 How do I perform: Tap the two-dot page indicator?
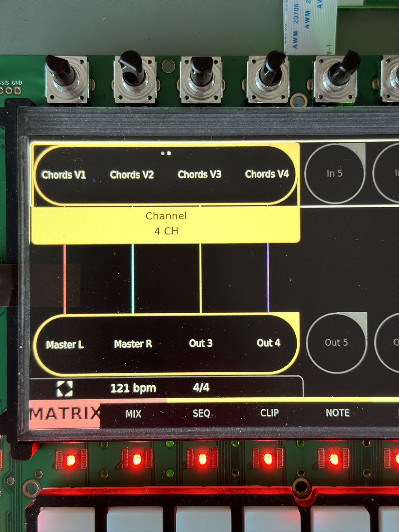pyautogui.click(x=166, y=153)
